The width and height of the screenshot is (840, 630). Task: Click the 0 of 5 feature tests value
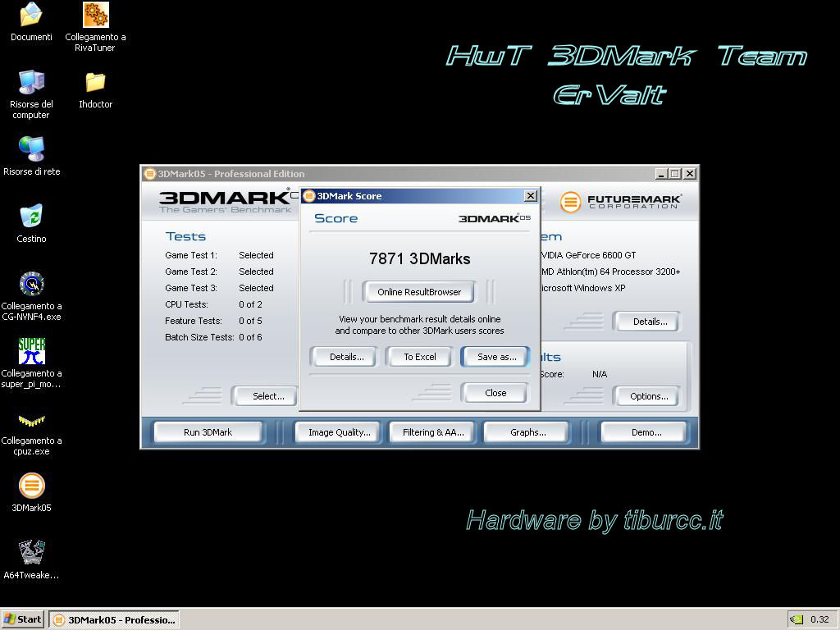[250, 321]
